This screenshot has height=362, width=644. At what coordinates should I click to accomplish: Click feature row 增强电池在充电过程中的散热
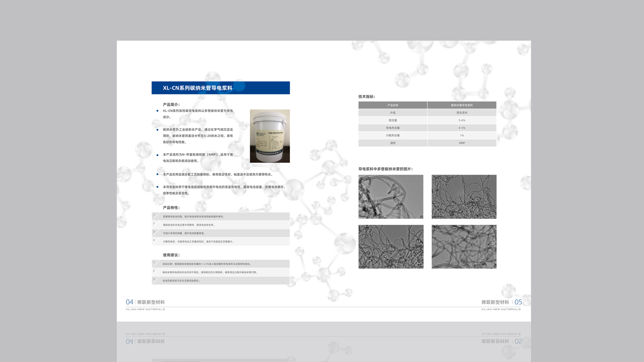click(x=221, y=225)
